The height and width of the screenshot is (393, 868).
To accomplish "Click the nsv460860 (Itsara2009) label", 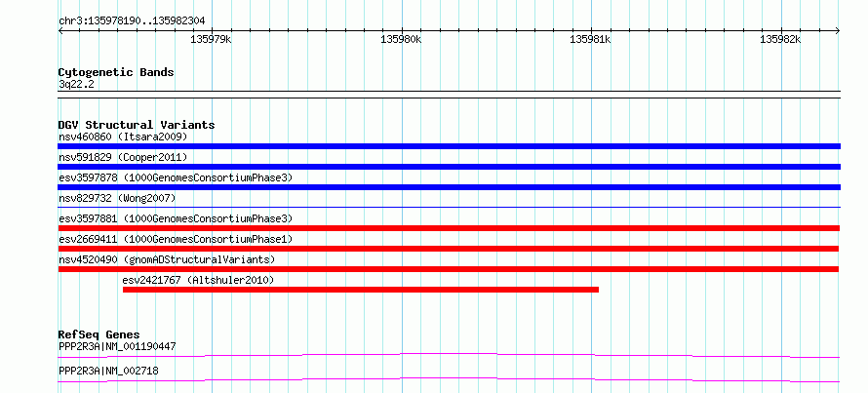I will [x=123, y=137].
